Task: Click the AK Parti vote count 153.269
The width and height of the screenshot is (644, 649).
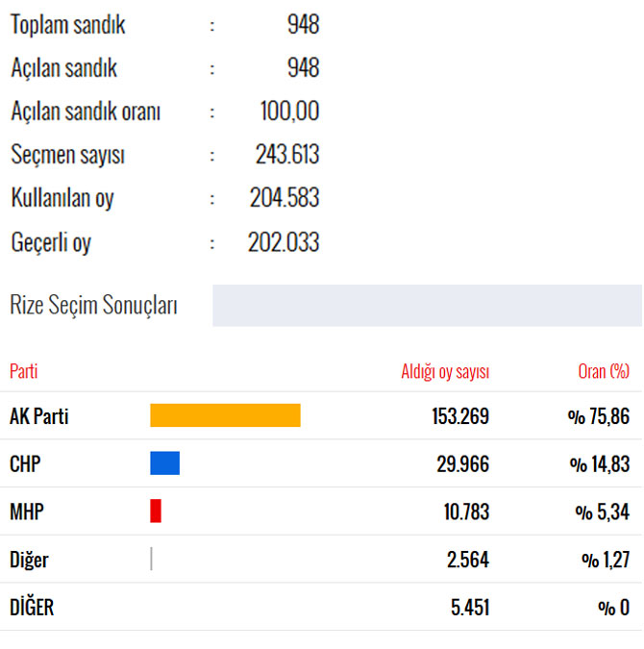Action: [460, 416]
